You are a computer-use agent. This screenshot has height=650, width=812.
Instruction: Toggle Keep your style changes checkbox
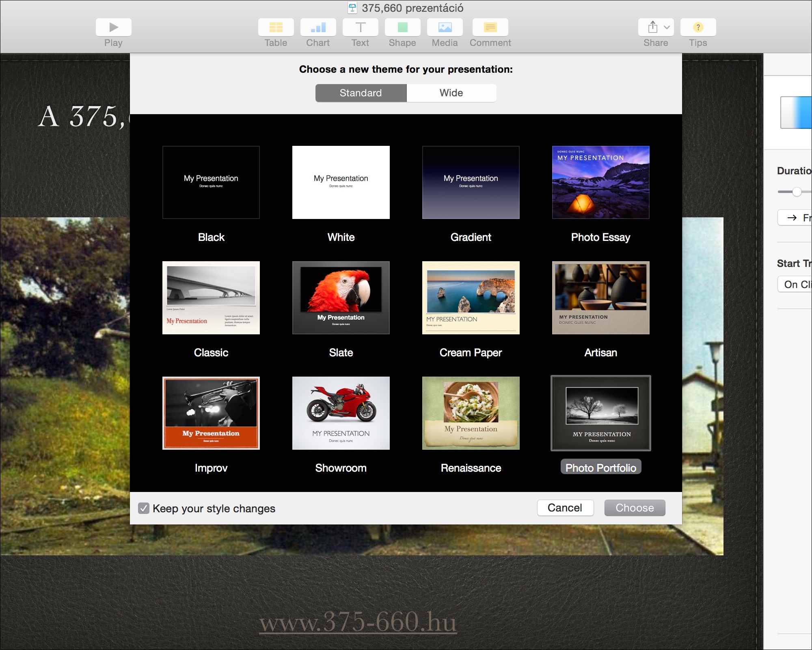click(x=144, y=508)
